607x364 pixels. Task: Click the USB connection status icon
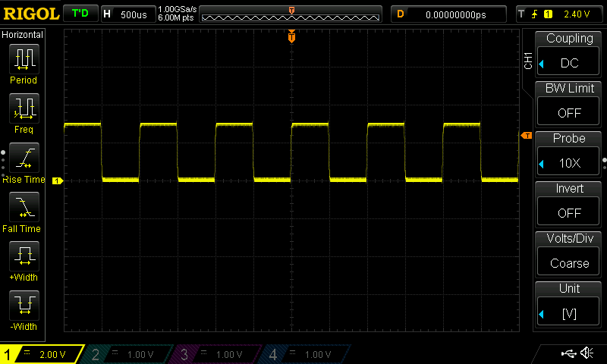568,353
